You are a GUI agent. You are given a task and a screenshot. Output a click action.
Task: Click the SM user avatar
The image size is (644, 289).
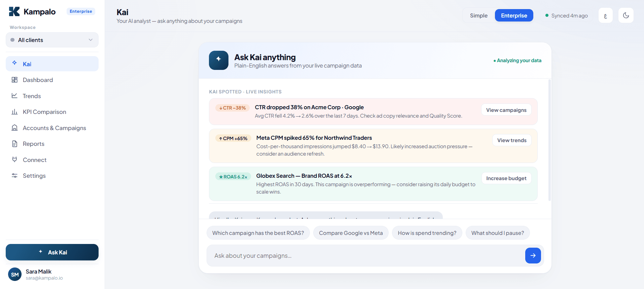[15, 274]
